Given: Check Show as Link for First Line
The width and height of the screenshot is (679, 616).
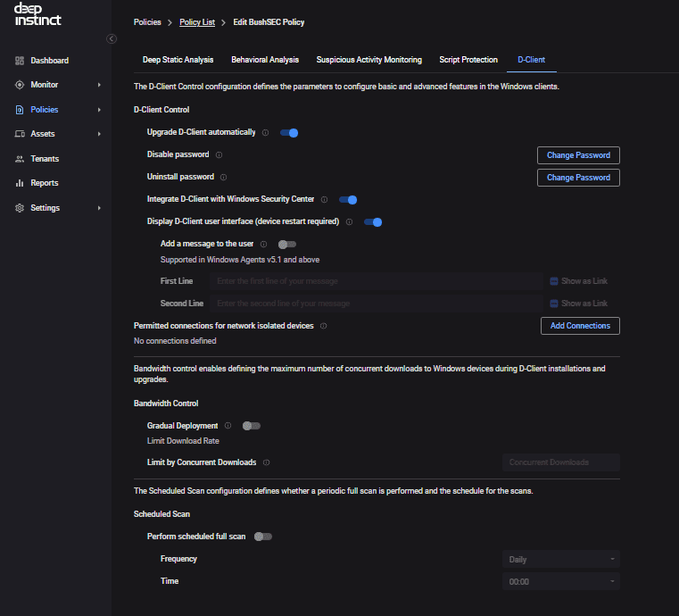Looking at the screenshot, I should pyautogui.click(x=554, y=281).
